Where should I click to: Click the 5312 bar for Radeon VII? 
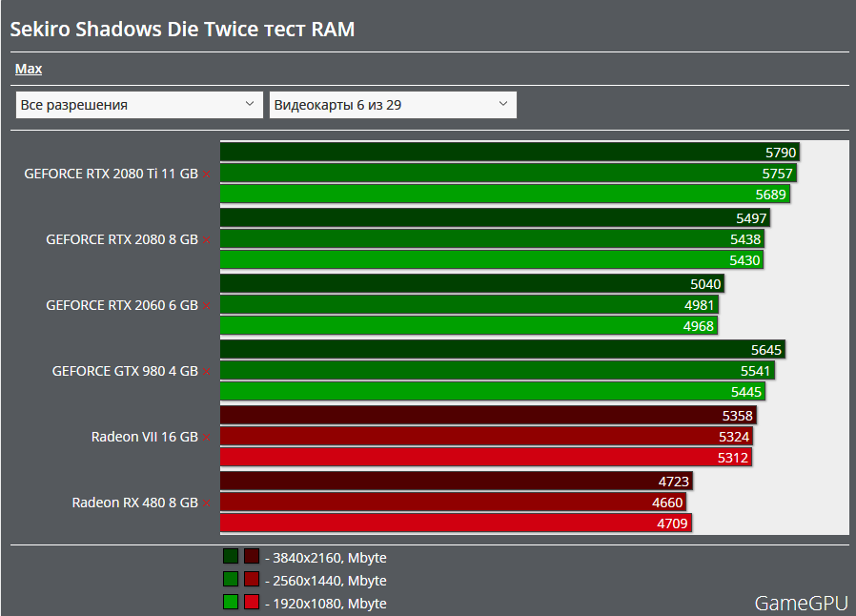(x=486, y=457)
